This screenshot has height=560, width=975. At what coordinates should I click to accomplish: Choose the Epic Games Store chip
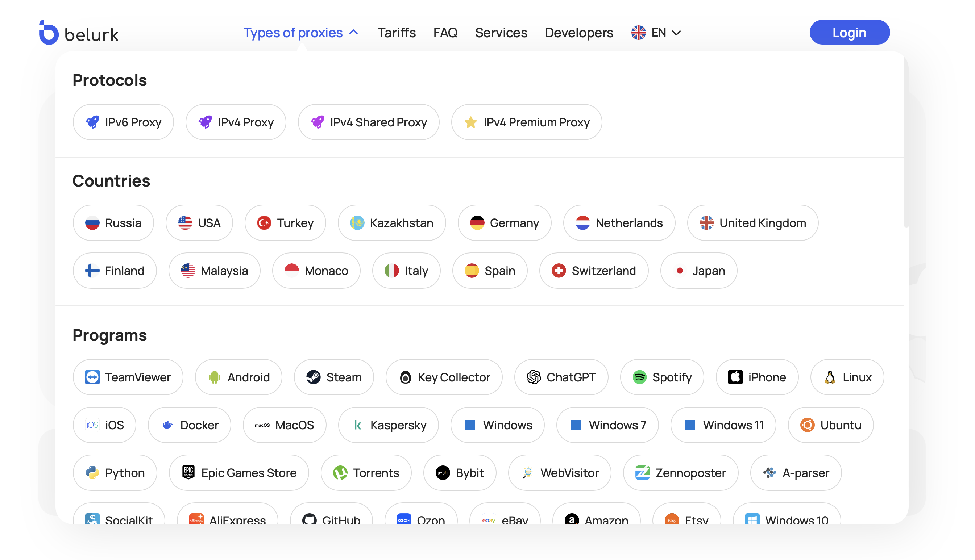(238, 473)
